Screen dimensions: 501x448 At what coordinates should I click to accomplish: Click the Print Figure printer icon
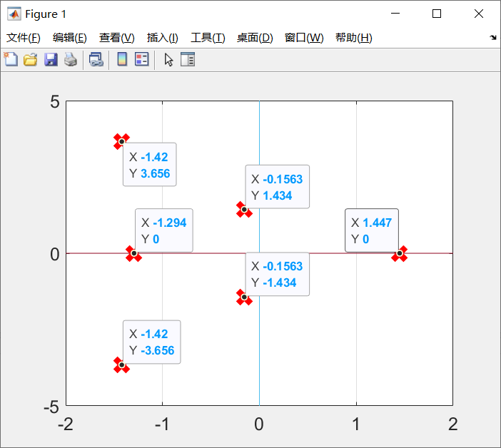pos(71,59)
